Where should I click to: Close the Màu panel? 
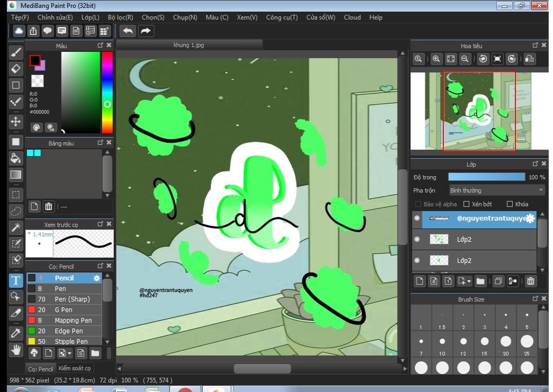pos(109,45)
